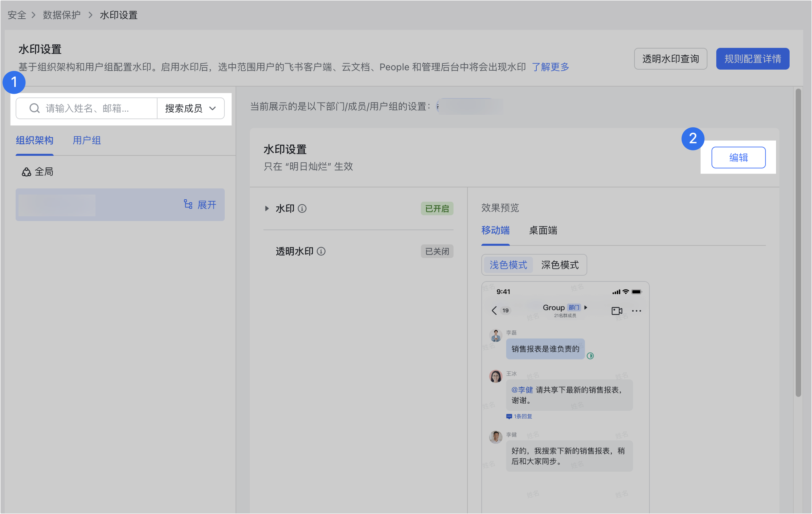
Task: Click the 全局 organization icon
Action: (26, 172)
